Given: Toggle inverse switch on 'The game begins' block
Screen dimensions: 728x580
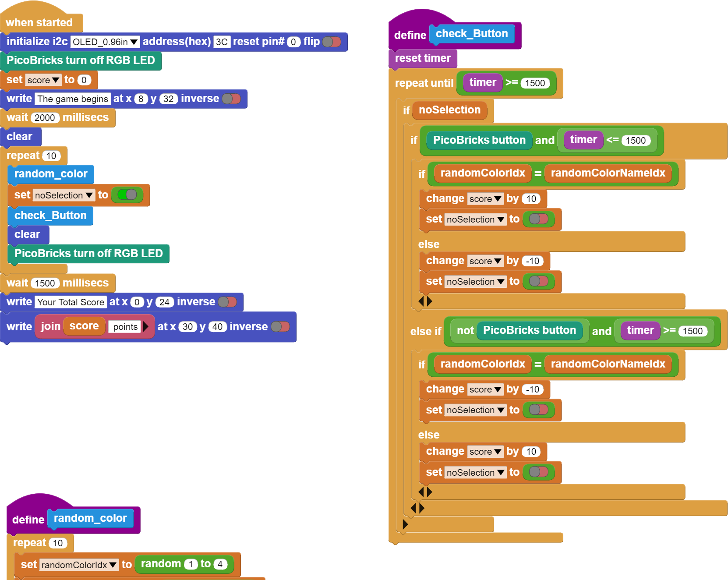Looking at the screenshot, I should (231, 99).
